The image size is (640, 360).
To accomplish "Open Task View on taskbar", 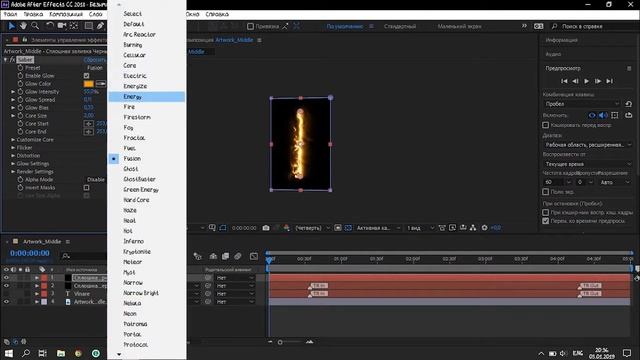I will pyautogui.click(x=42, y=353).
